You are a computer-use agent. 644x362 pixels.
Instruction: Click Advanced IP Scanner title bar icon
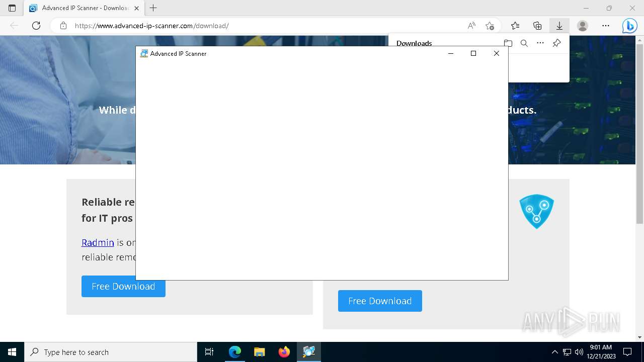[x=144, y=53]
